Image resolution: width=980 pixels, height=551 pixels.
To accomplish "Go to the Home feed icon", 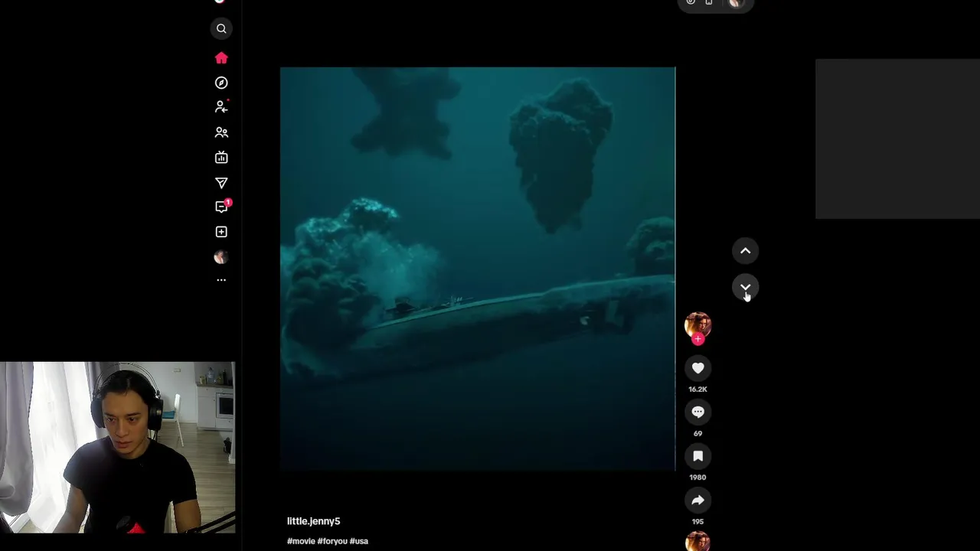I will point(221,58).
